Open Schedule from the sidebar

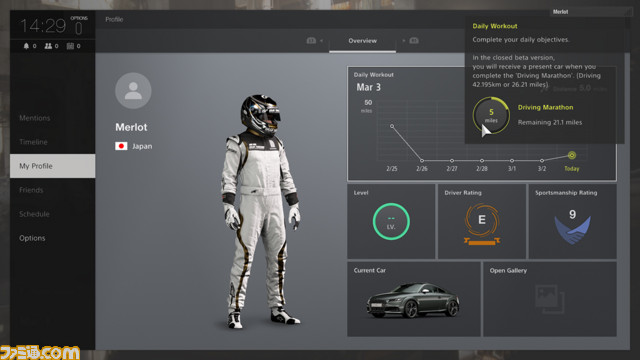(x=34, y=214)
